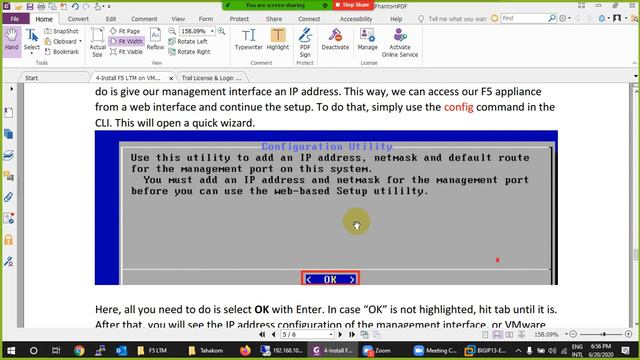The height and width of the screenshot is (360, 640).
Task: Open user account dropdown
Action: [x=625, y=18]
